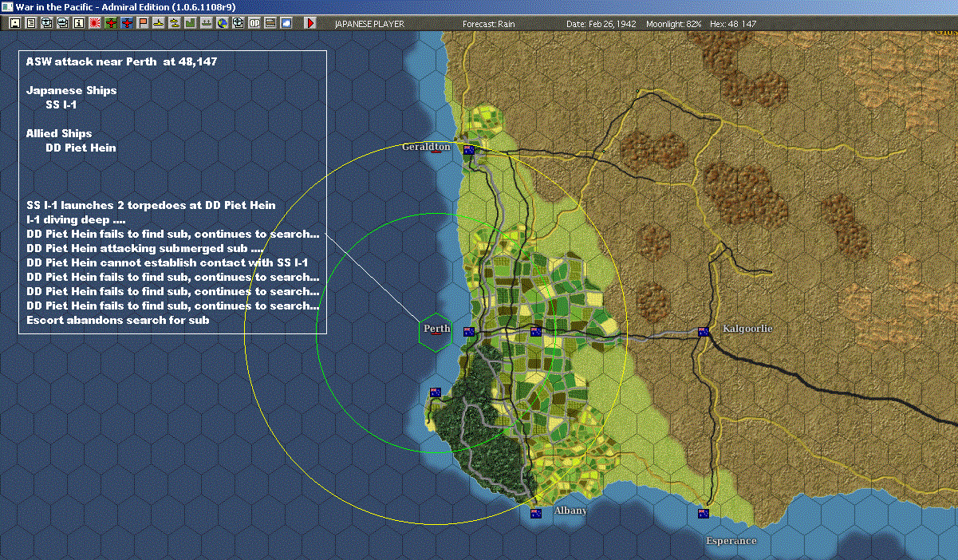The width and height of the screenshot is (958, 560).
Task: Click the striped bar toolbar icon
Action: tap(270, 23)
